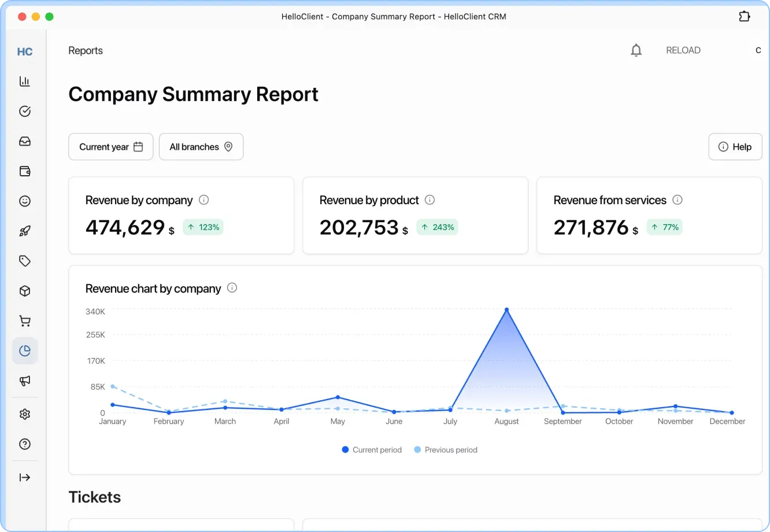
Task: Navigate to Reports via breadcrumb
Action: (x=86, y=50)
